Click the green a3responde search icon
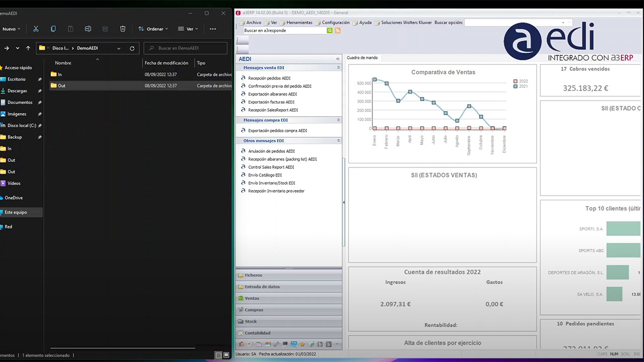644x362 pixels. [x=330, y=31]
